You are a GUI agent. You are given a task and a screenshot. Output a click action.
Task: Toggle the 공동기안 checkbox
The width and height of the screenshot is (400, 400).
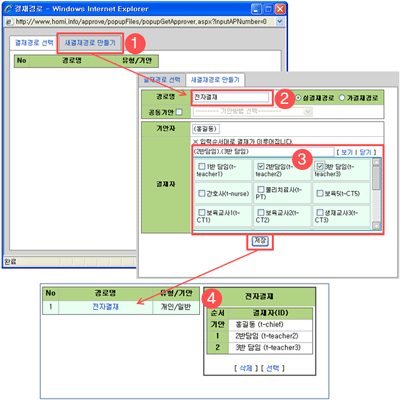179,112
